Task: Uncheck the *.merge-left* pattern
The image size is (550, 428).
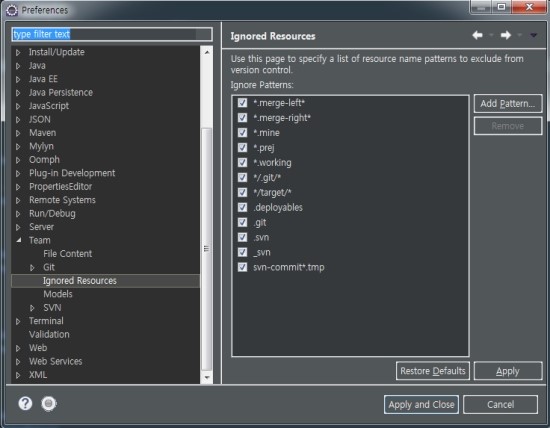Action: click(x=242, y=103)
